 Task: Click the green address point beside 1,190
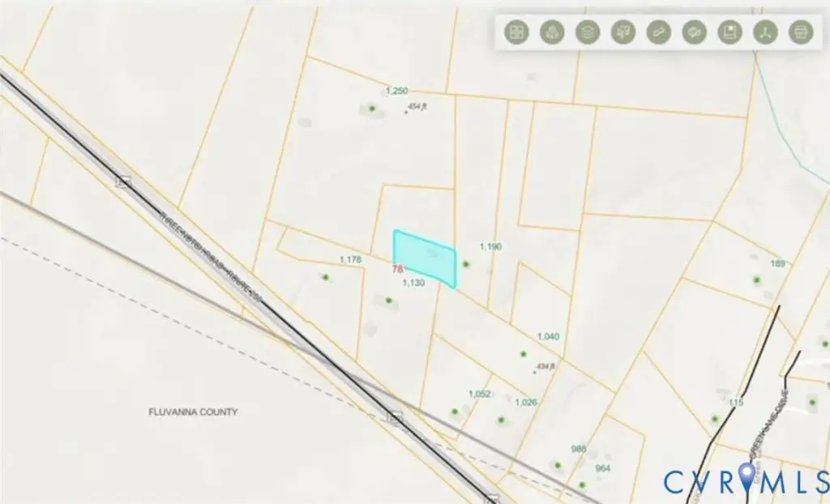[466, 263]
